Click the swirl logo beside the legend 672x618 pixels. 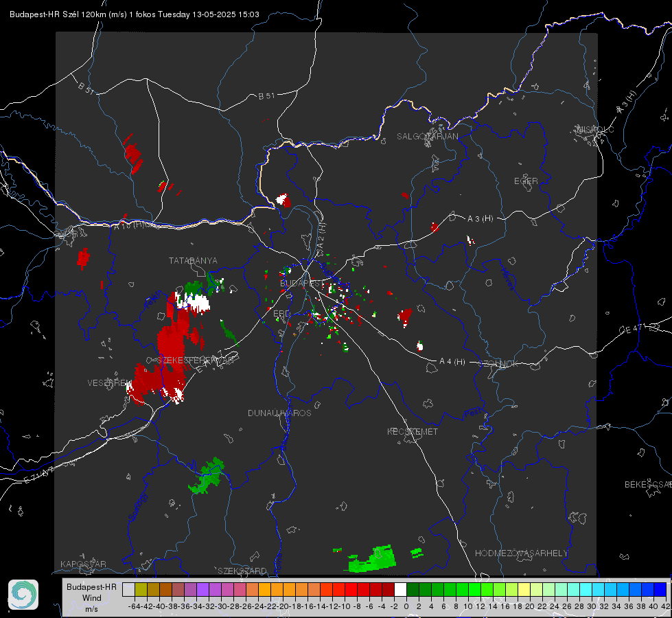(23, 595)
